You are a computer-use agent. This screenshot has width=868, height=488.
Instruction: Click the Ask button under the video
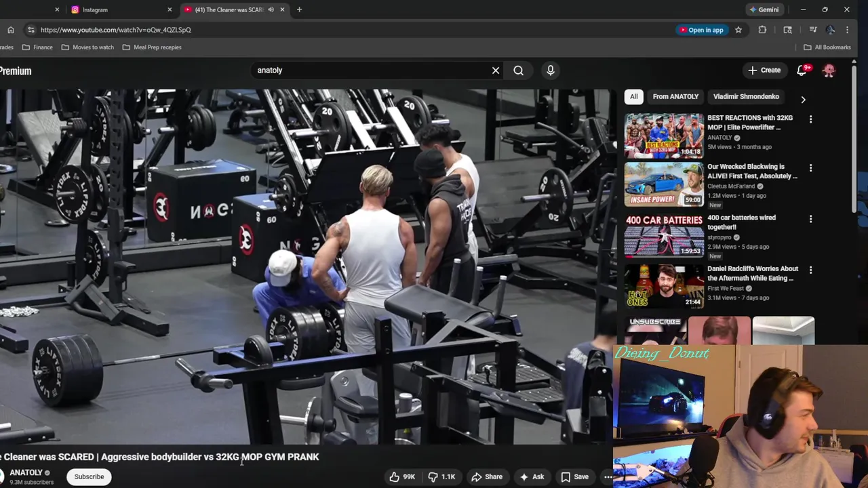(x=532, y=477)
